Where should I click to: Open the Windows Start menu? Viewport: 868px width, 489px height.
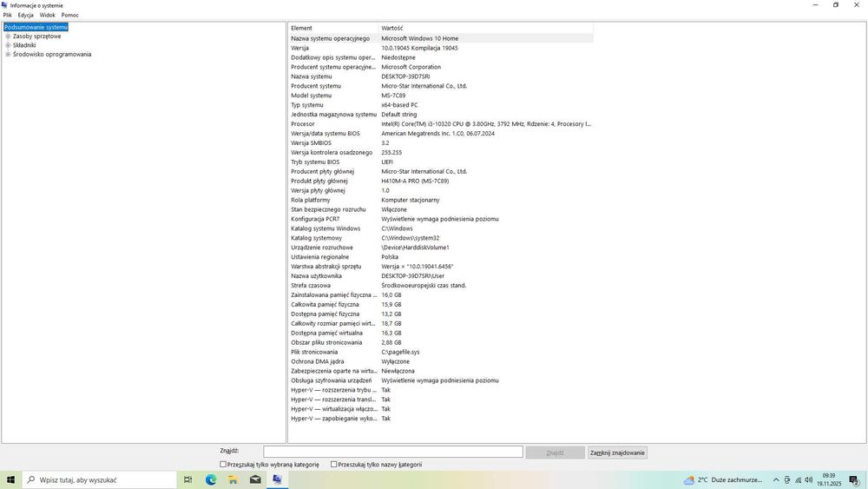pos(10,479)
